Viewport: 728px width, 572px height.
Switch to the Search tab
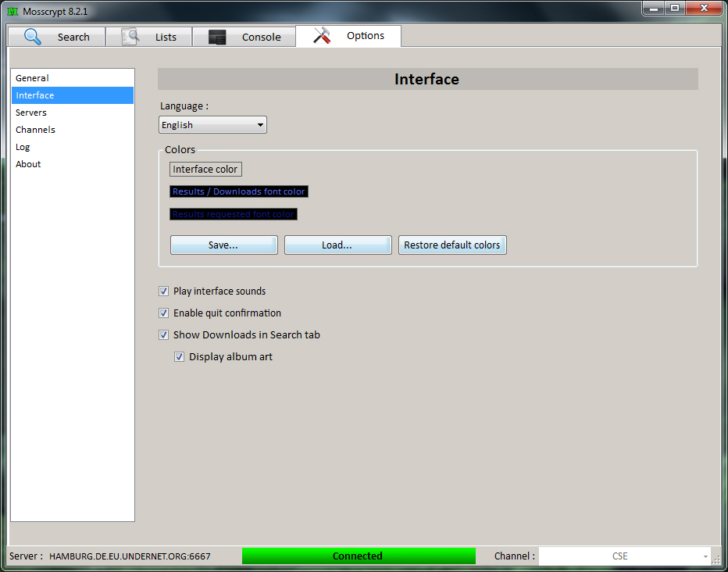coord(57,37)
